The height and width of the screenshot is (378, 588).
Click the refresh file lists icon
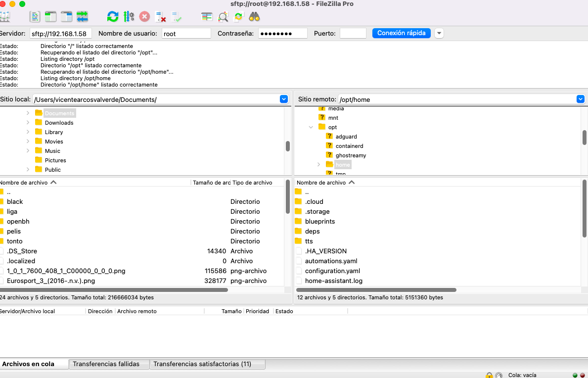point(113,17)
